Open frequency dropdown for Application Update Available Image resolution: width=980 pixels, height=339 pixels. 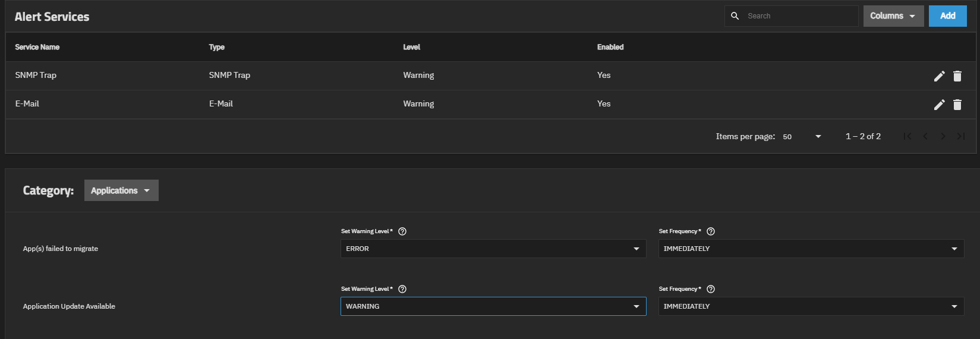[811, 306]
